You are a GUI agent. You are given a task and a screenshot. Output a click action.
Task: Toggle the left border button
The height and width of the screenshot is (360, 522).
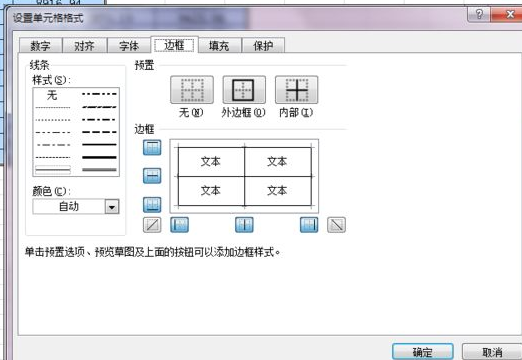tap(179, 225)
